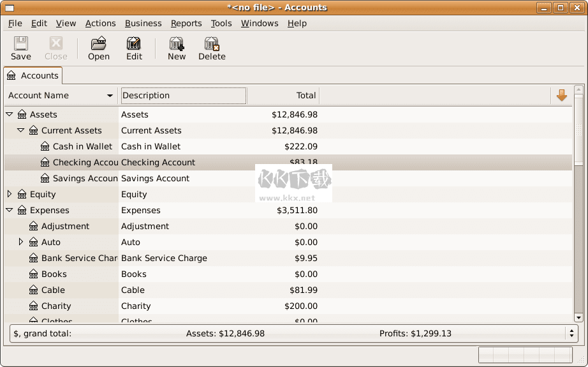Click the Total column header
This screenshot has width=588, height=367.
283,96
